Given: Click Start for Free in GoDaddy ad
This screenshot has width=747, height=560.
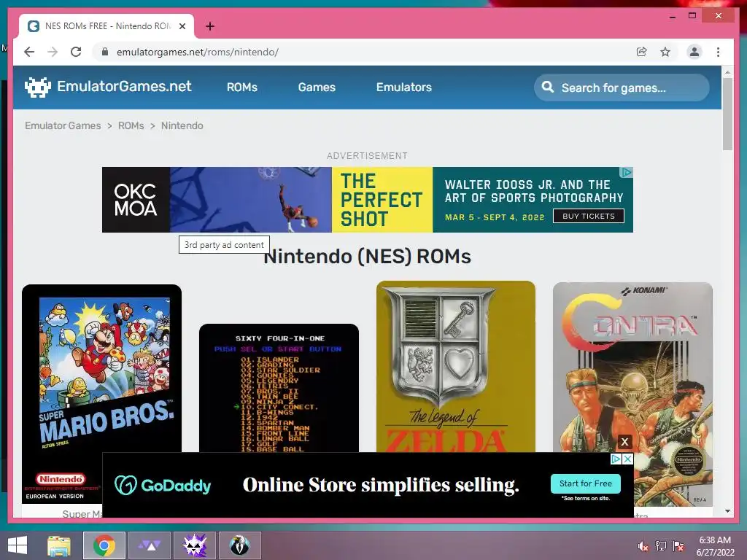Looking at the screenshot, I should click(586, 483).
